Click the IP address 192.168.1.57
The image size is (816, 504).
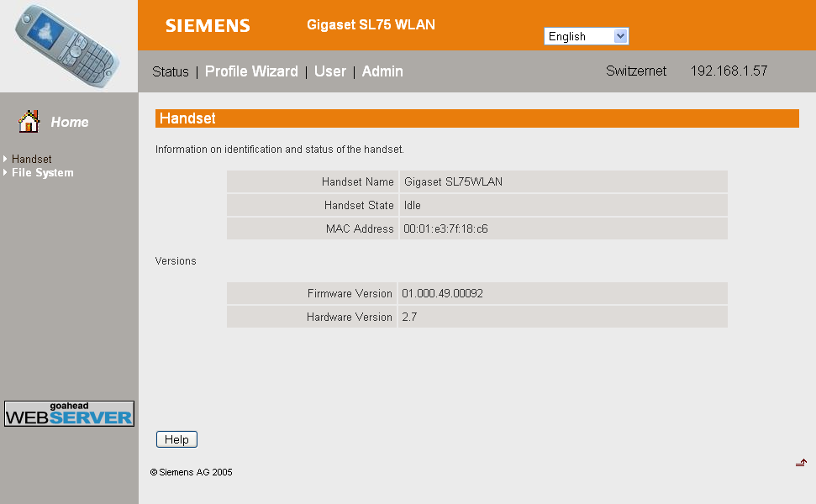coord(729,71)
